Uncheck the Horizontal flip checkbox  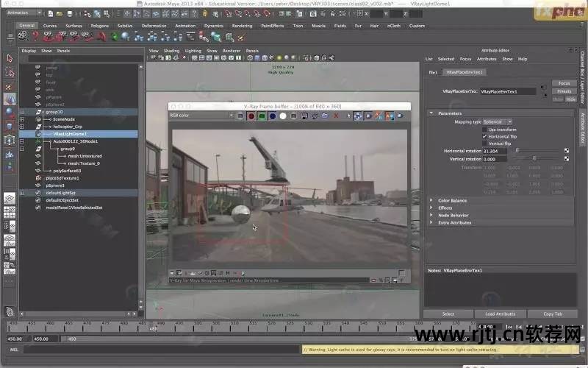[x=484, y=136]
